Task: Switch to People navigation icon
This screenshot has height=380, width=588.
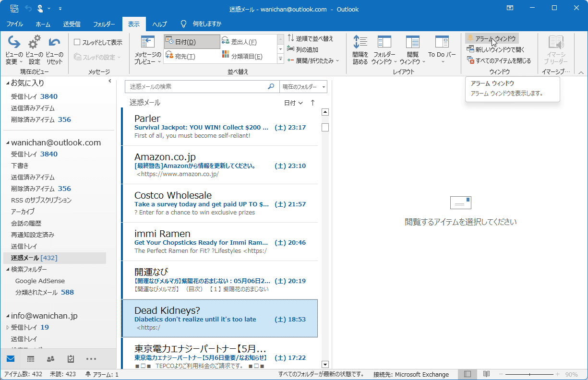Action: coord(51,358)
